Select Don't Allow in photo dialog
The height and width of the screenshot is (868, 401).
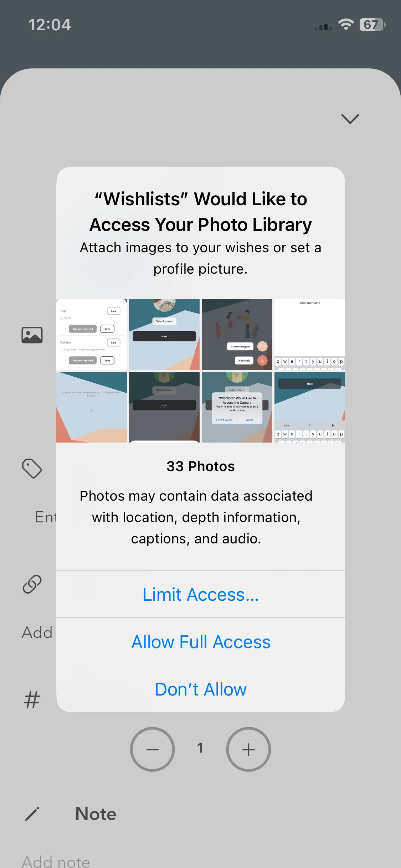pos(201,689)
